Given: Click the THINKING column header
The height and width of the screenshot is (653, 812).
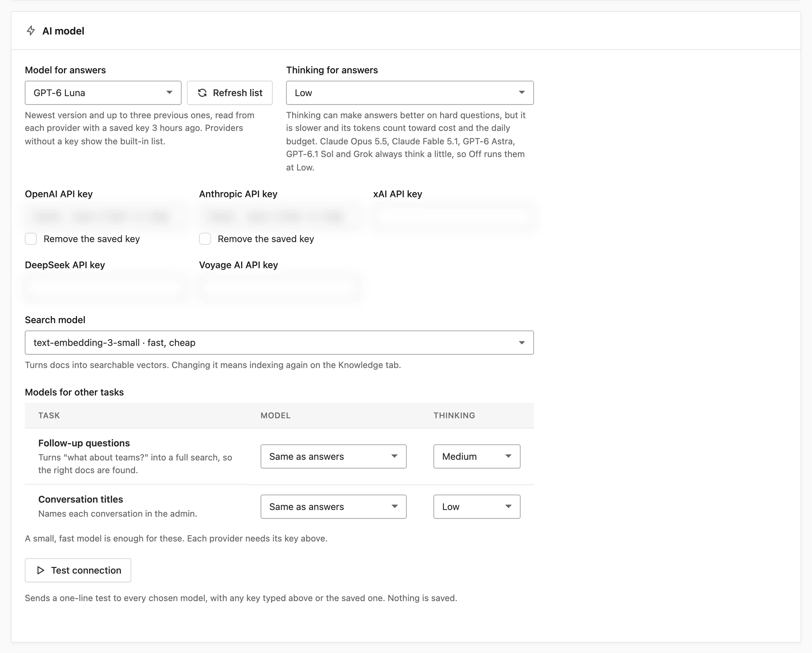Looking at the screenshot, I should coord(454,415).
